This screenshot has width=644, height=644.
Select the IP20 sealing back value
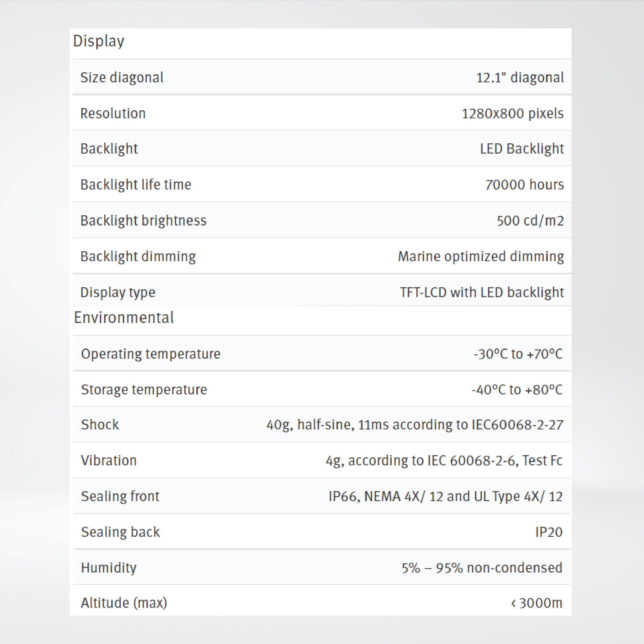pos(549,532)
